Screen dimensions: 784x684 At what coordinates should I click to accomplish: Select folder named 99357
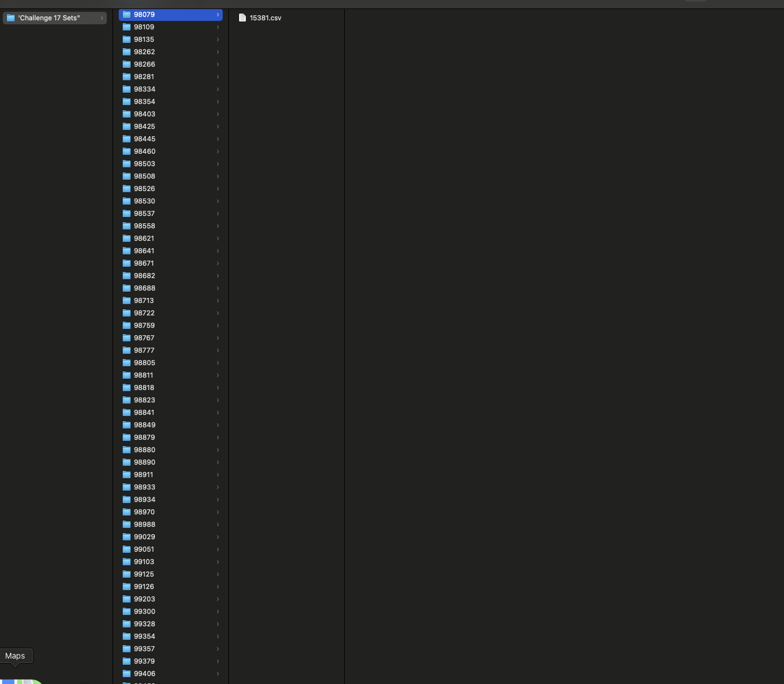[145, 649]
